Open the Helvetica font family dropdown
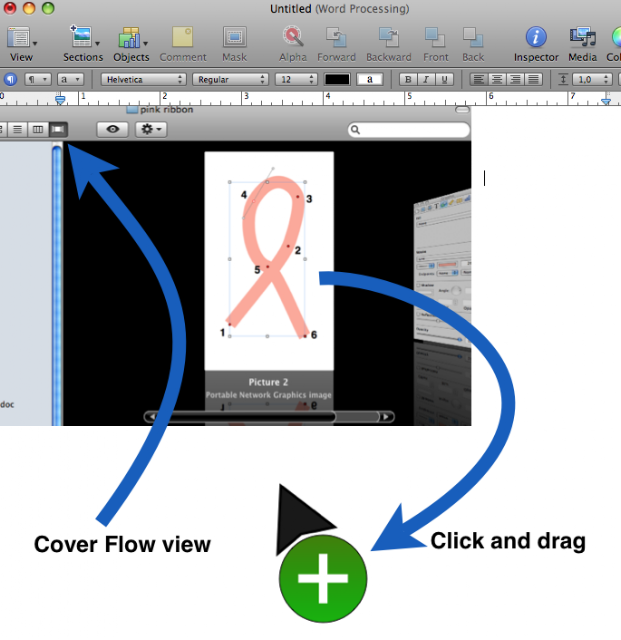Image resolution: width=621 pixels, height=640 pixels. click(143, 79)
